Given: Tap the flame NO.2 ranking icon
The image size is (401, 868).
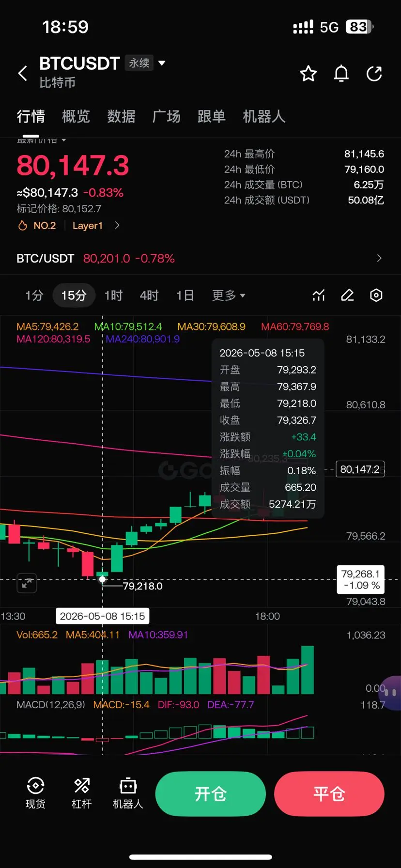Looking at the screenshot, I should coord(22,226).
